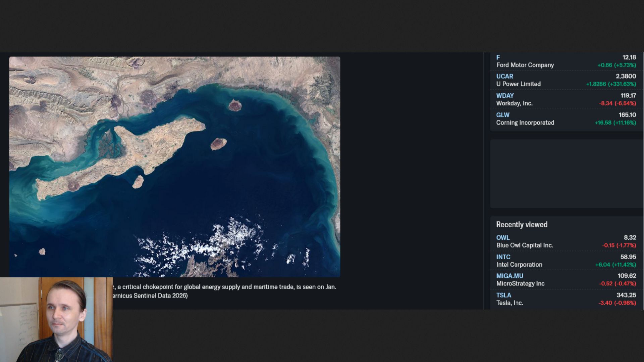Click Corning's change +16.58 (+11.16%)
The image size is (644, 362).
pyautogui.click(x=615, y=123)
